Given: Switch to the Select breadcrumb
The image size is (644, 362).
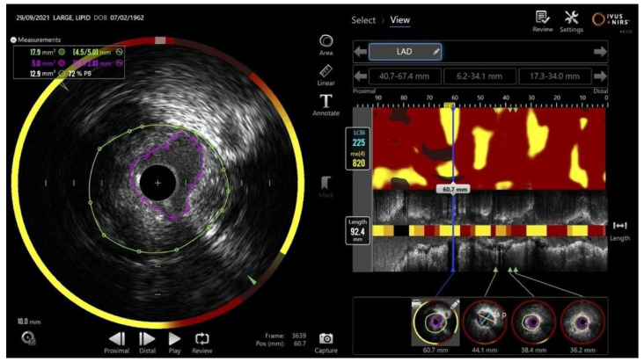Looking at the screenshot, I should point(363,20).
